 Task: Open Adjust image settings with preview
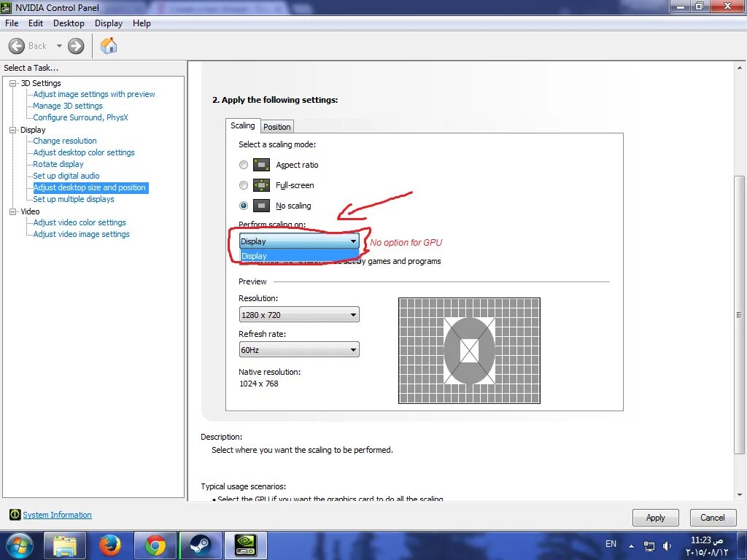94,94
